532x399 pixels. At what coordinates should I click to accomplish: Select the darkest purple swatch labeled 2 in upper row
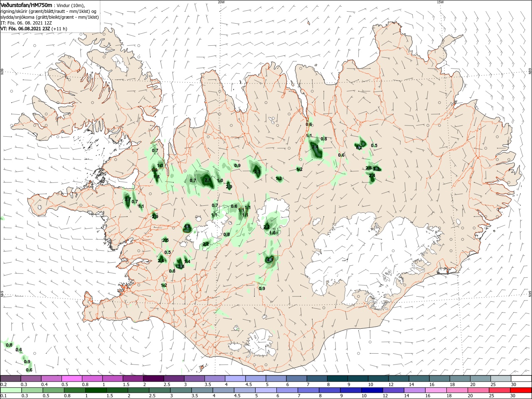[x=153, y=379]
